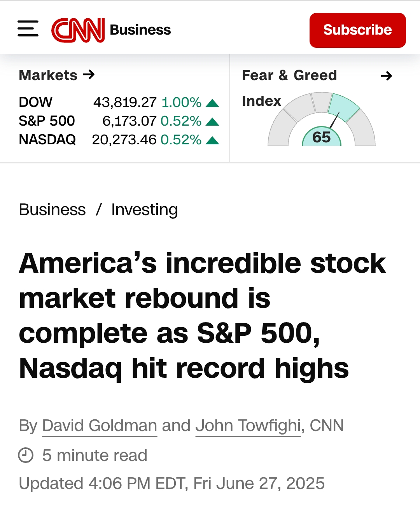
Task: Click the Fear & Greed gauge showing 65
Action: tap(322, 119)
